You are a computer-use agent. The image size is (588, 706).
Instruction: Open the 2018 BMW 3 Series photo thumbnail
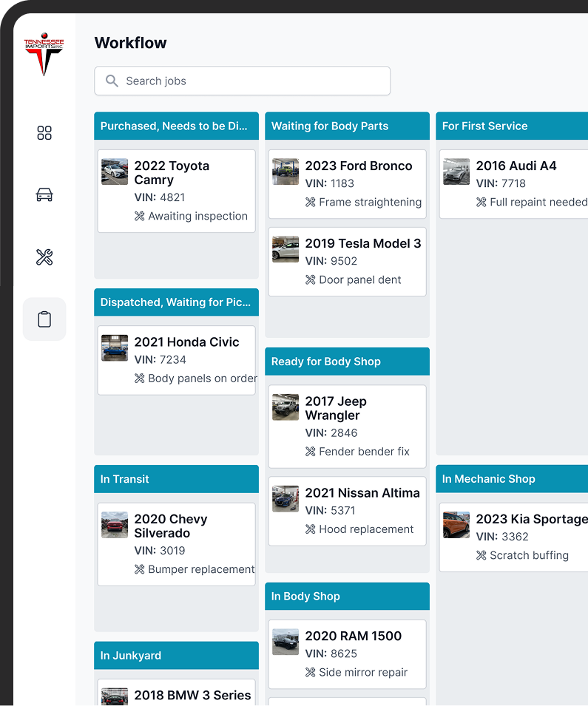(x=115, y=696)
